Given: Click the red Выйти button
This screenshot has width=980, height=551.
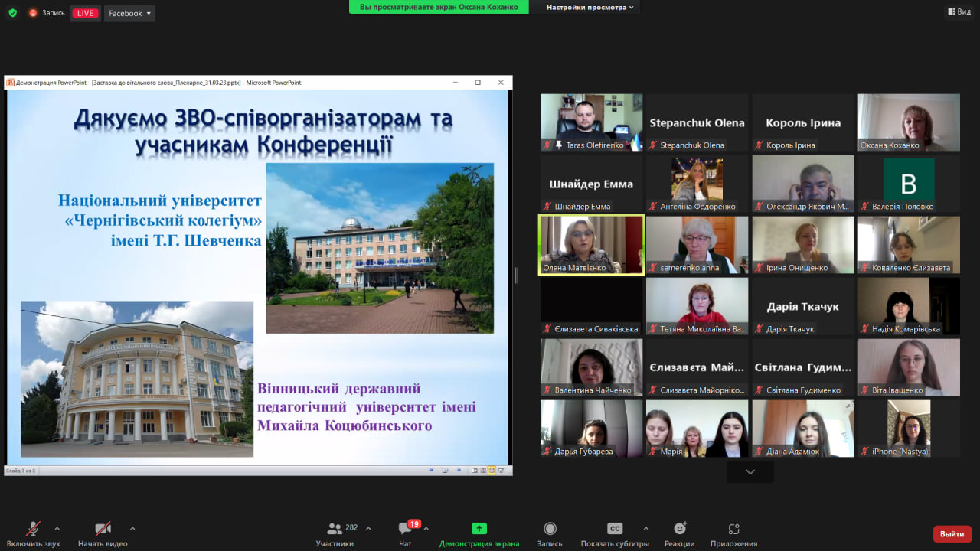Looking at the screenshot, I should tap(951, 533).
